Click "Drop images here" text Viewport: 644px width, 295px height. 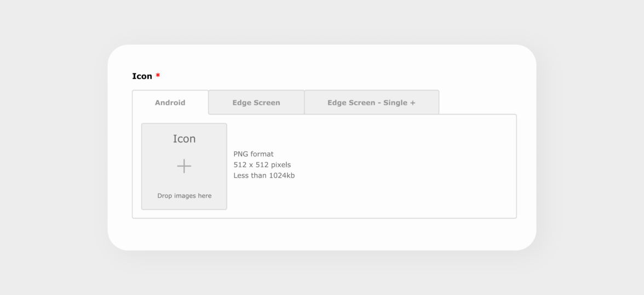coord(184,196)
